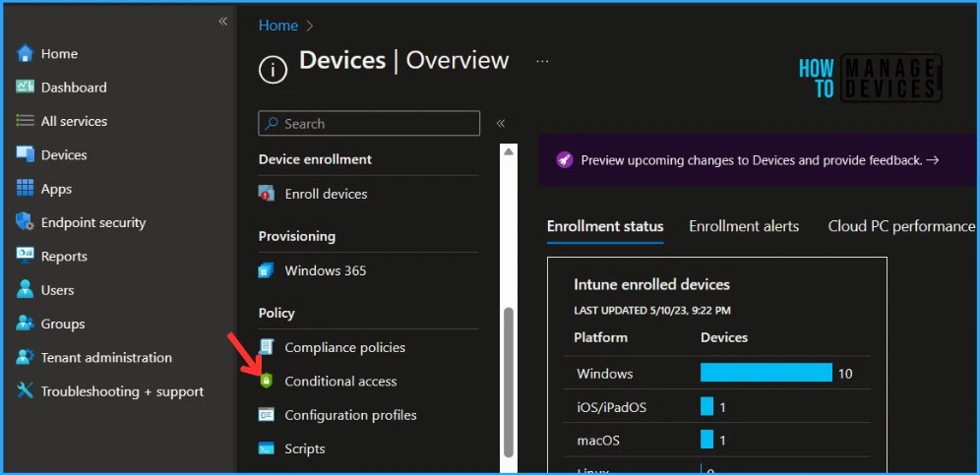Switch to Enrollment status tab
The image size is (980, 475).
pos(605,226)
